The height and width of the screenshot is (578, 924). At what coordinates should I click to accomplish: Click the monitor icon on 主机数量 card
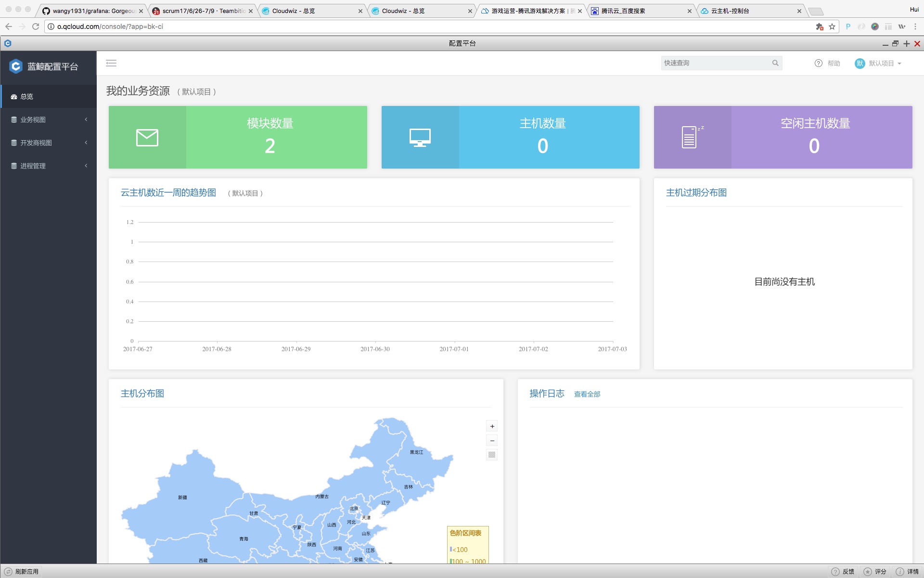click(420, 138)
